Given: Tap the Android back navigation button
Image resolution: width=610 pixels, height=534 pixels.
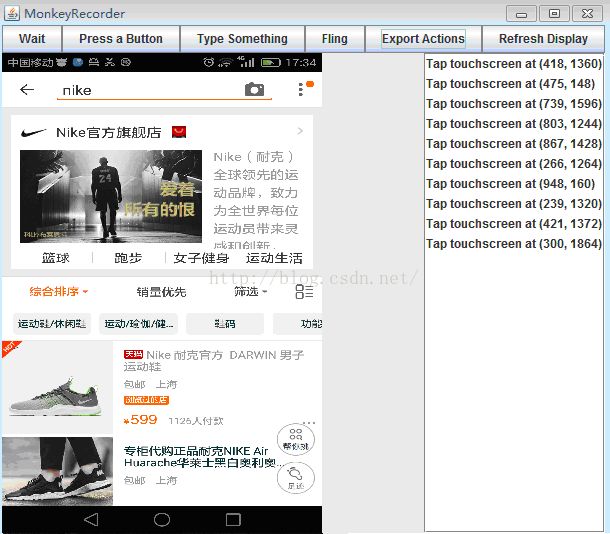Looking at the screenshot, I should click(x=91, y=520).
